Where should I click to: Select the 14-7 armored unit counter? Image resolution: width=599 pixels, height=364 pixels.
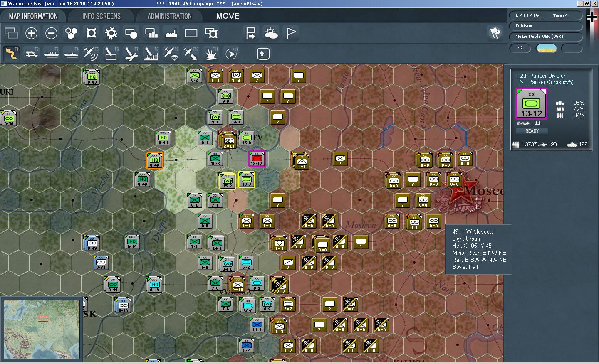[x=236, y=117]
